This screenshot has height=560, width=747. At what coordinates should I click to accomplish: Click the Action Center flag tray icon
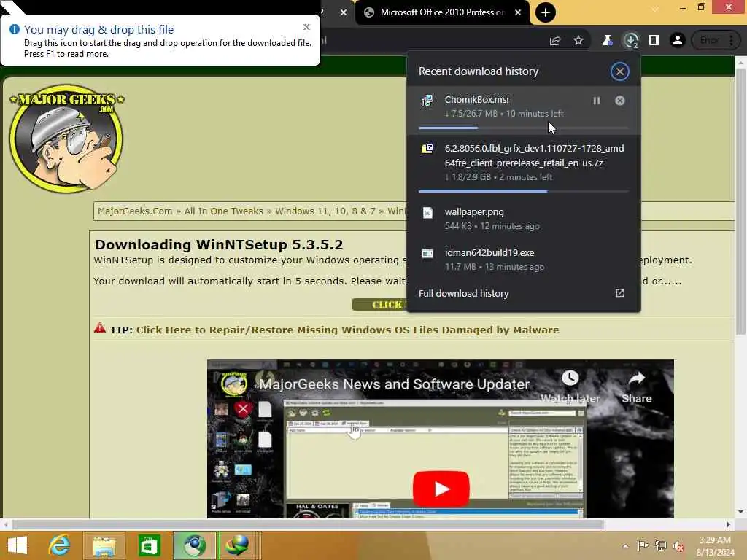[643, 546]
